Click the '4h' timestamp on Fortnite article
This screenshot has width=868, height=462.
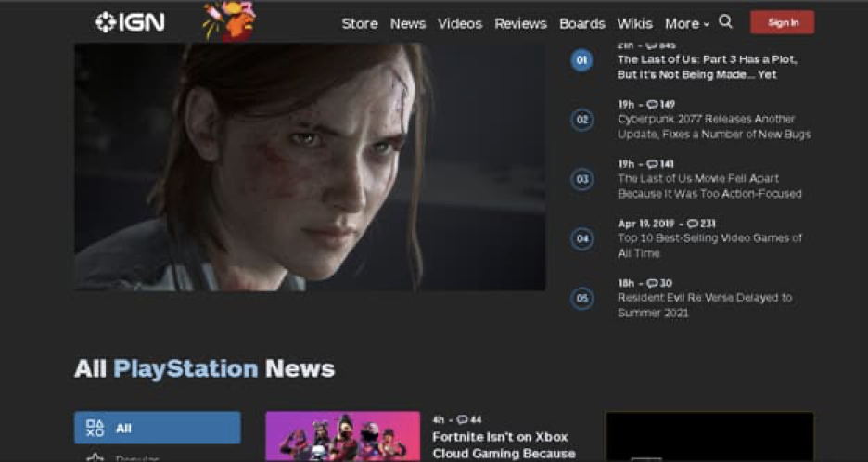pos(439,419)
